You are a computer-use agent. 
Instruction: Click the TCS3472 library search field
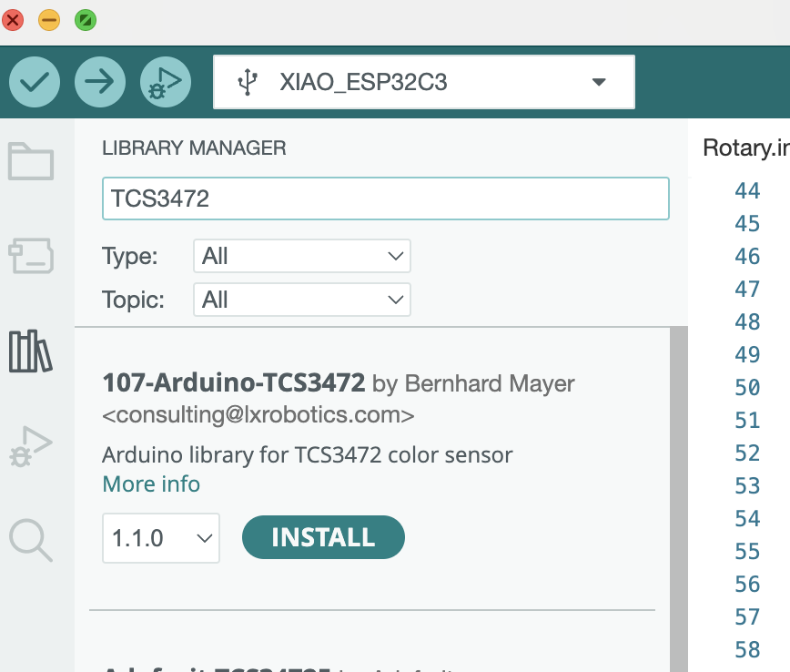point(385,199)
